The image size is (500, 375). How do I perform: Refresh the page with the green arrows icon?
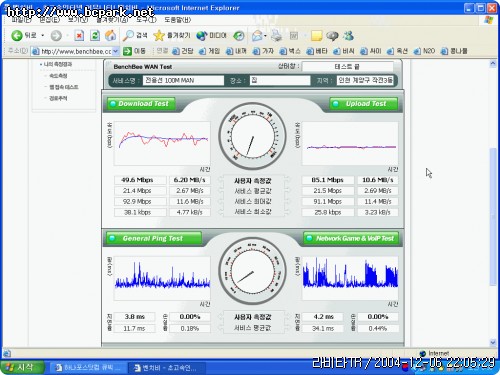95,35
